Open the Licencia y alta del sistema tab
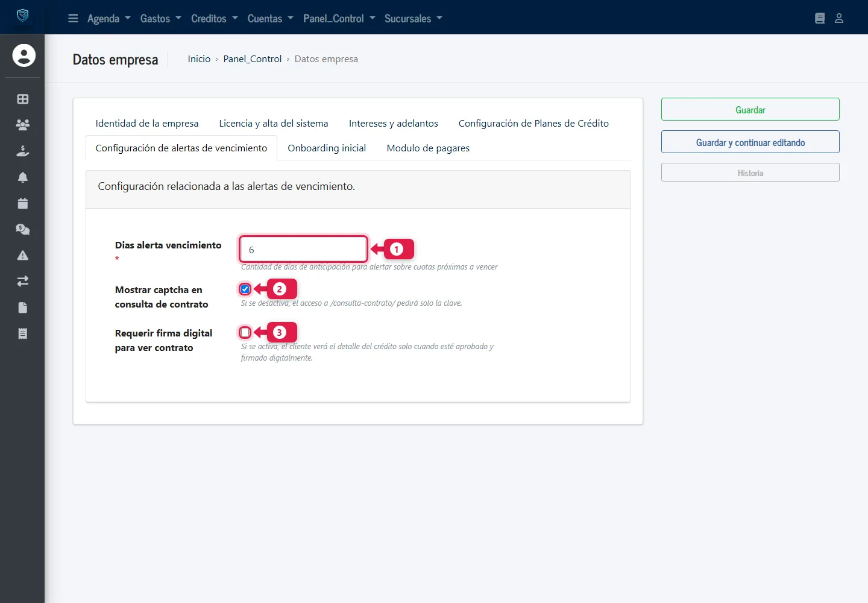 [274, 123]
